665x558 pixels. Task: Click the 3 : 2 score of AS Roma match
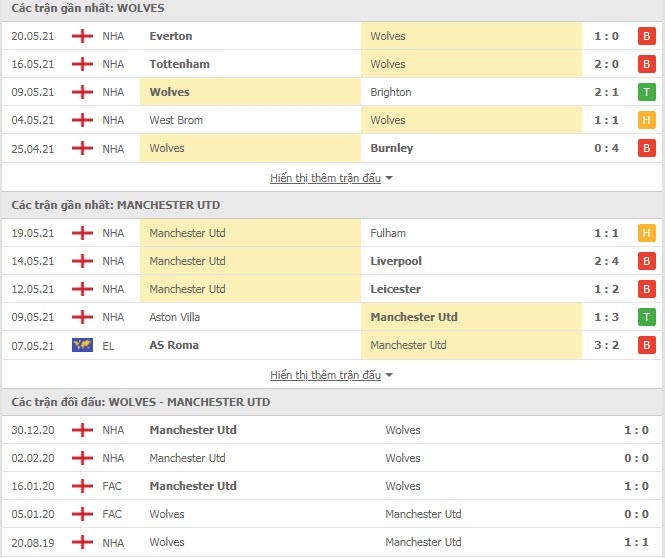(x=606, y=345)
